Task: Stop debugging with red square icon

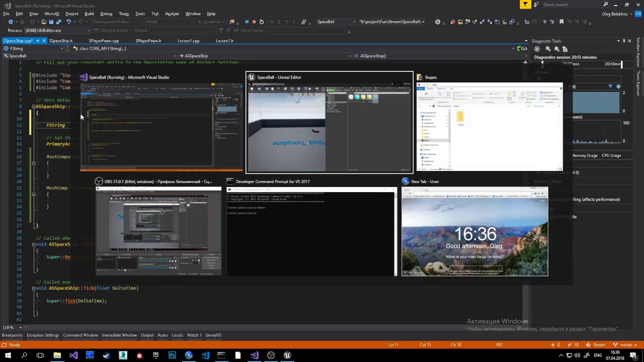Action: click(x=254, y=22)
